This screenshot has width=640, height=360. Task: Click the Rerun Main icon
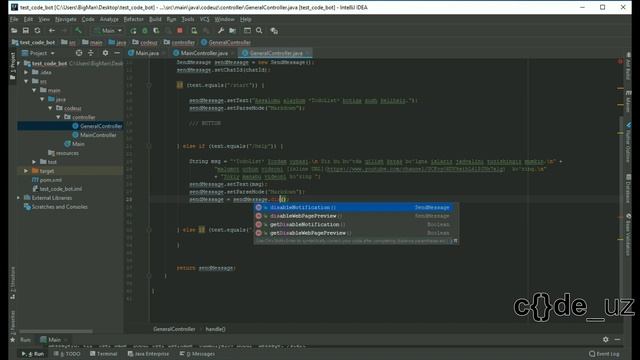[x=133, y=31]
